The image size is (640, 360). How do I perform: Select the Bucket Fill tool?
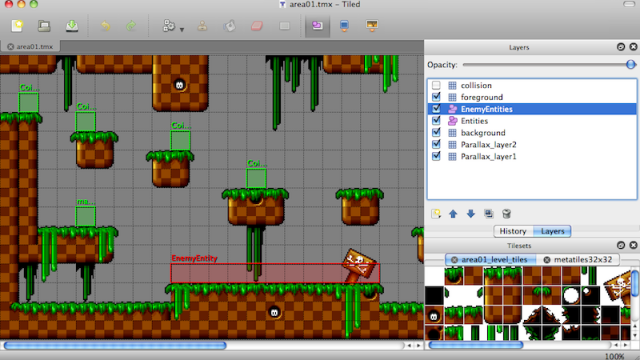tap(229, 26)
